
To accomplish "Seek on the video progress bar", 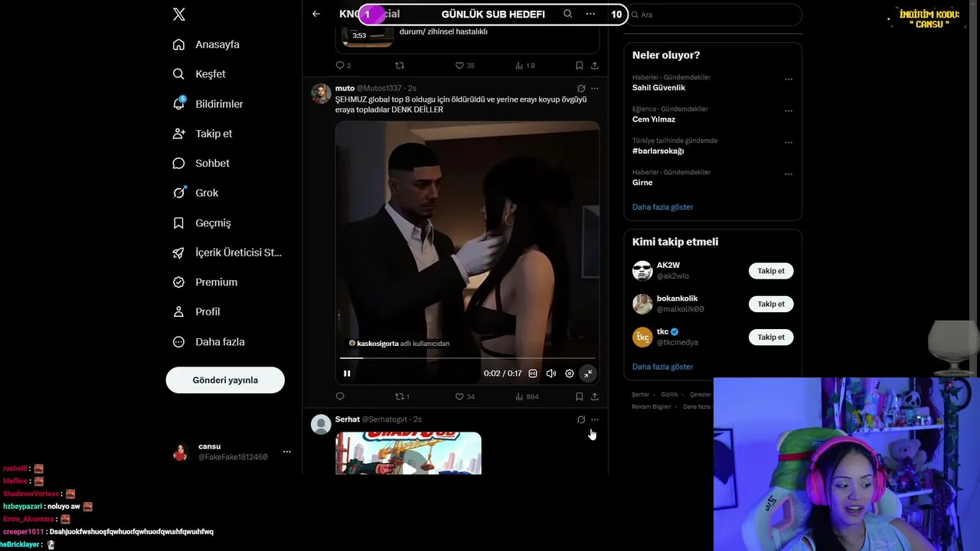I will click(467, 357).
